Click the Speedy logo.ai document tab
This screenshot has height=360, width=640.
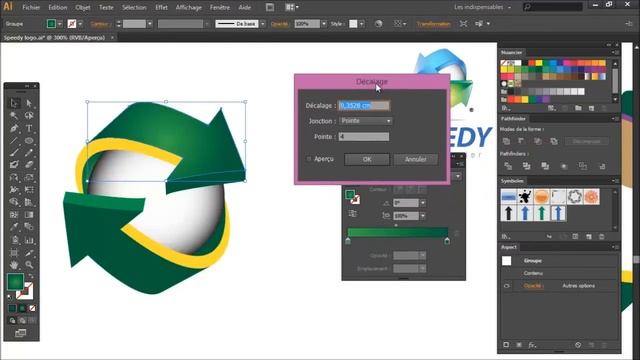[x=55, y=38]
